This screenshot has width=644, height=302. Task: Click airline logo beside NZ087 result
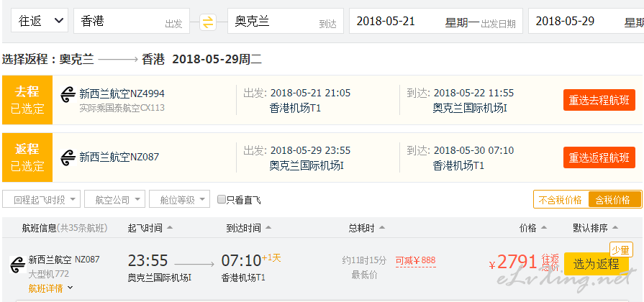[x=18, y=265]
